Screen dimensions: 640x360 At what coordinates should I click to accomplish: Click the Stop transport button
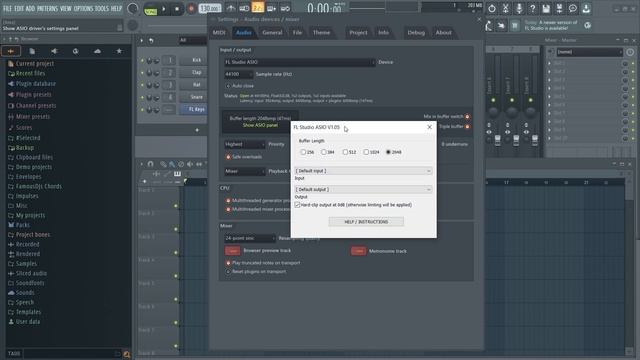pos(177,9)
